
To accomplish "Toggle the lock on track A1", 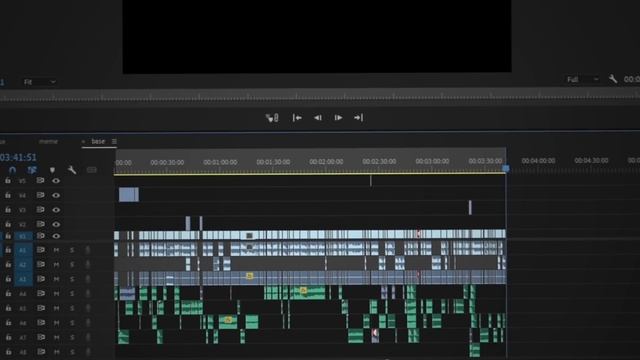I will [x=8, y=250].
